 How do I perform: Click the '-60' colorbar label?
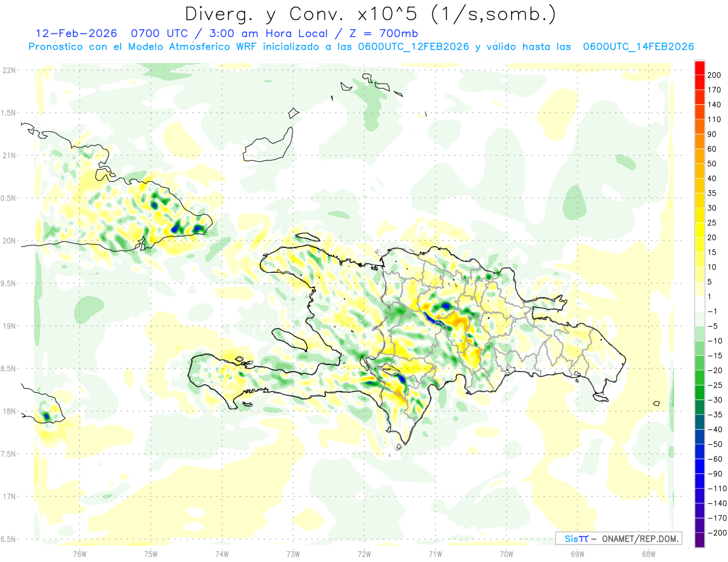[x=714, y=459]
